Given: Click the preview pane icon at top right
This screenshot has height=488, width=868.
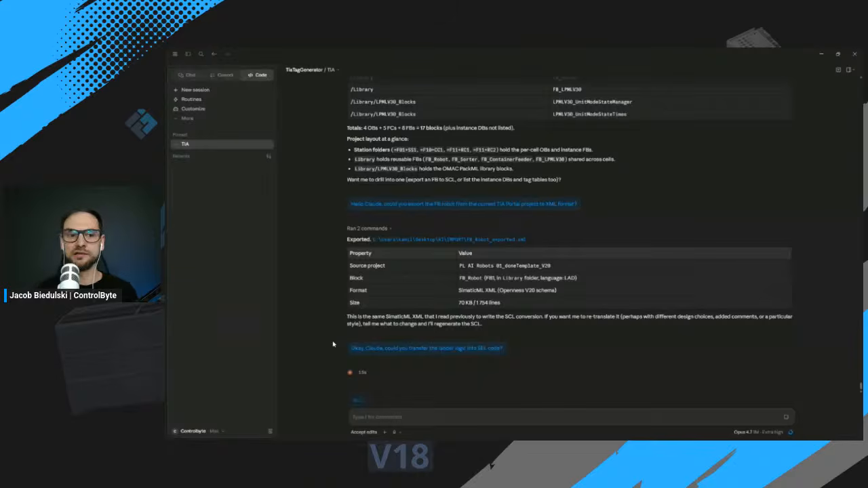Looking at the screenshot, I should click(x=838, y=70).
